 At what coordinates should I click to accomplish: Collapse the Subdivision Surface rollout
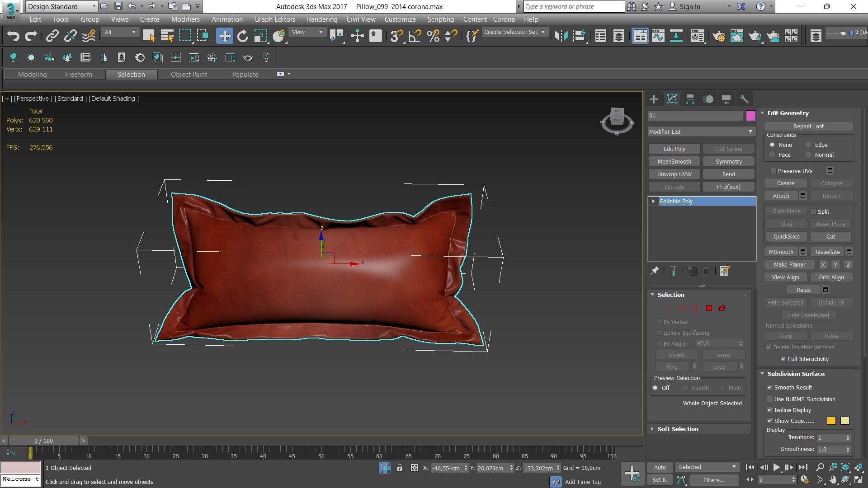point(796,374)
